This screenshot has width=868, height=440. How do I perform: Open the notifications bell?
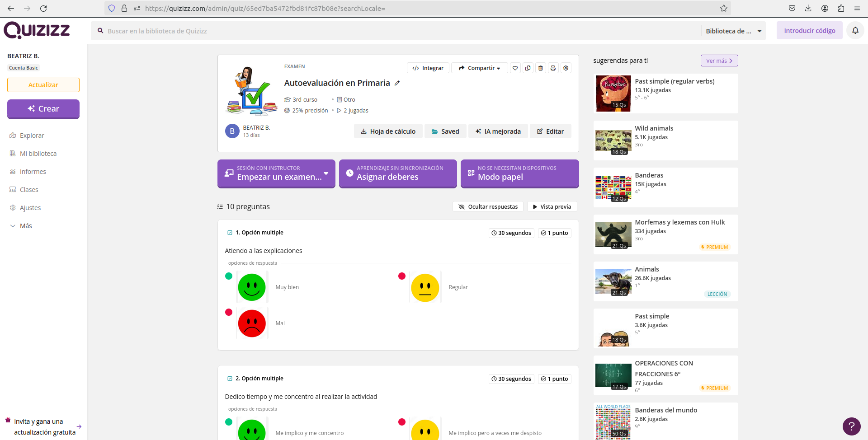tap(855, 31)
